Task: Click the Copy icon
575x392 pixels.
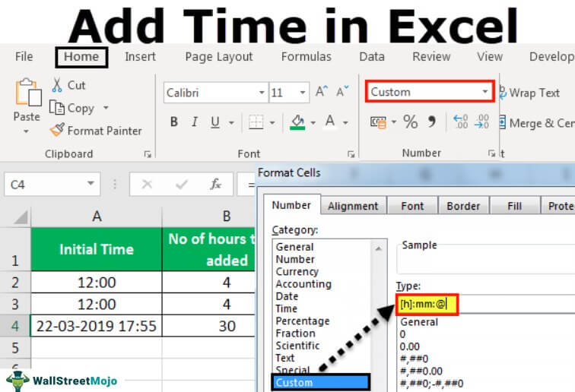Action: (x=57, y=108)
